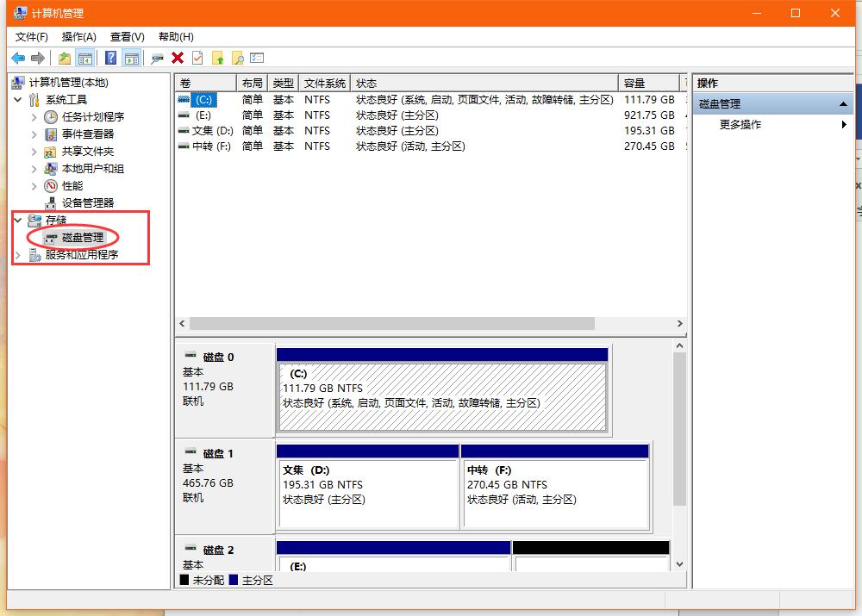Open Help via the blue question mark icon
The width and height of the screenshot is (862, 616).
[110, 58]
